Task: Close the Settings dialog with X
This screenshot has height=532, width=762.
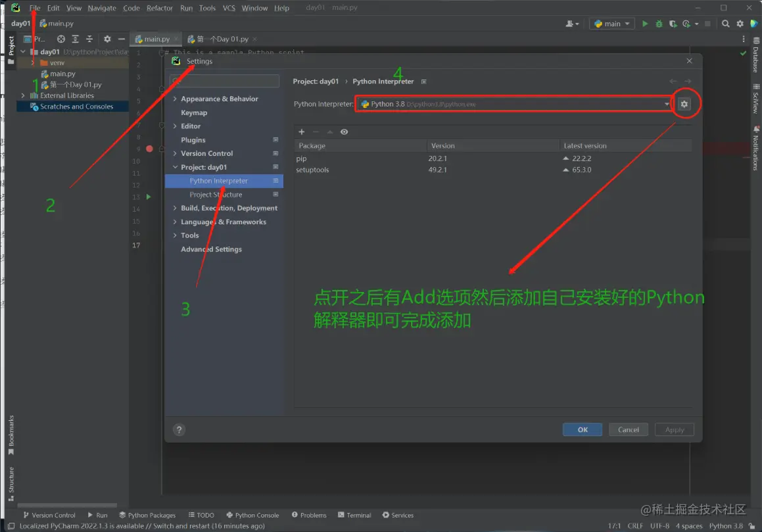Action: (689, 60)
